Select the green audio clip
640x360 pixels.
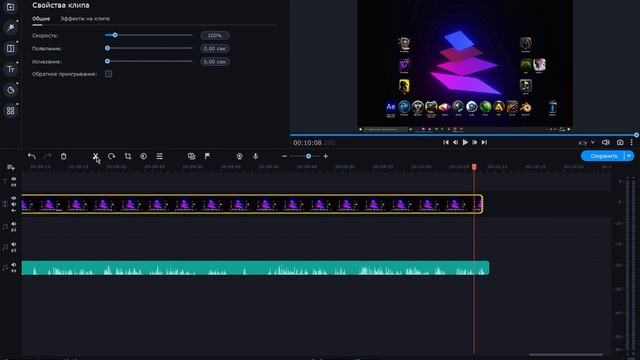pyautogui.click(x=255, y=268)
